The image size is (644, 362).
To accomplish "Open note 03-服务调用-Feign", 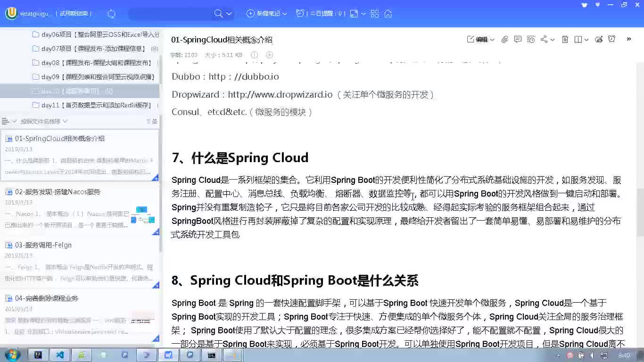I will [80, 262].
